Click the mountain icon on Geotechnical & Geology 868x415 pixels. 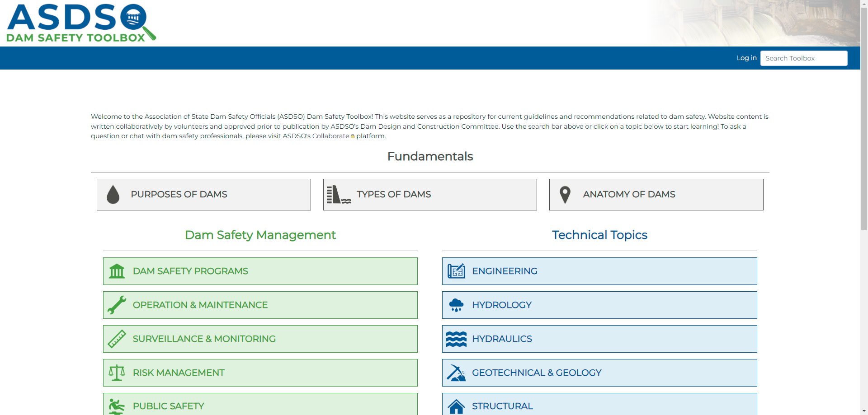coord(457,373)
